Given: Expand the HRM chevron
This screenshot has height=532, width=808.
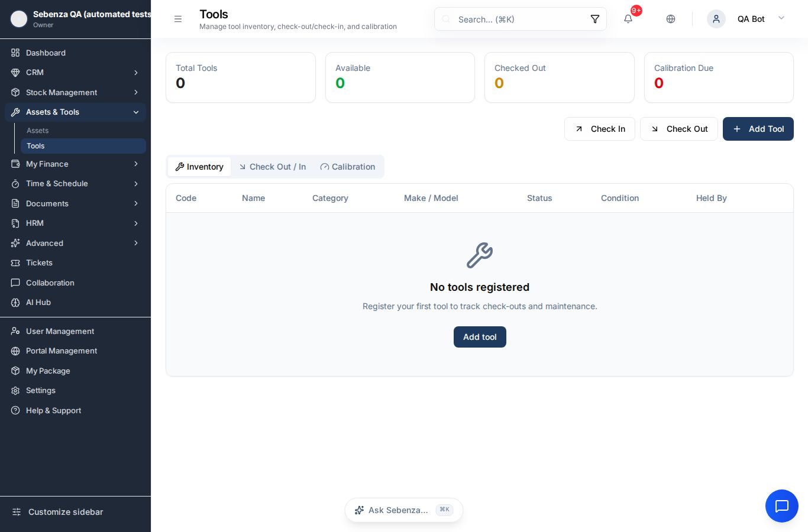Looking at the screenshot, I should [136, 223].
